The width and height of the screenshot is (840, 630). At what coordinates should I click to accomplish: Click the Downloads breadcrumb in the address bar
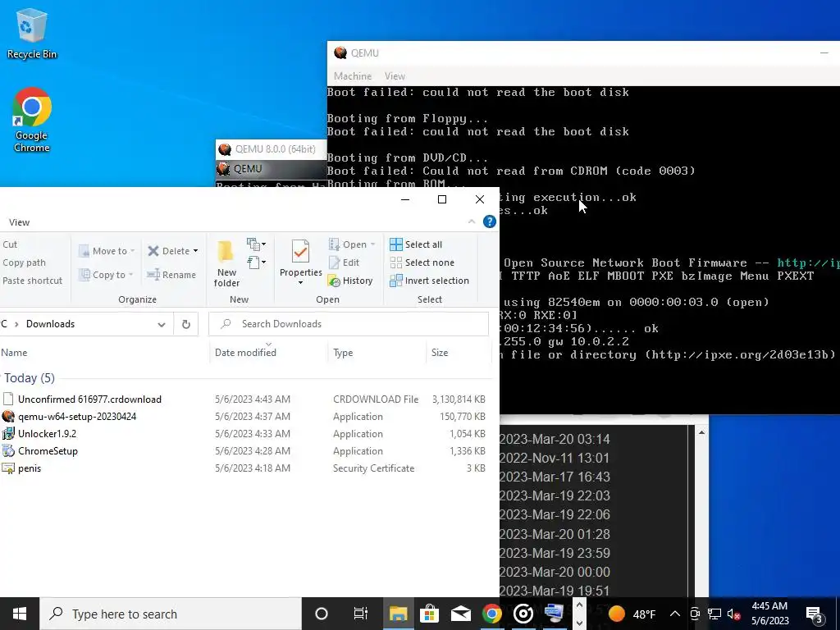coord(50,324)
